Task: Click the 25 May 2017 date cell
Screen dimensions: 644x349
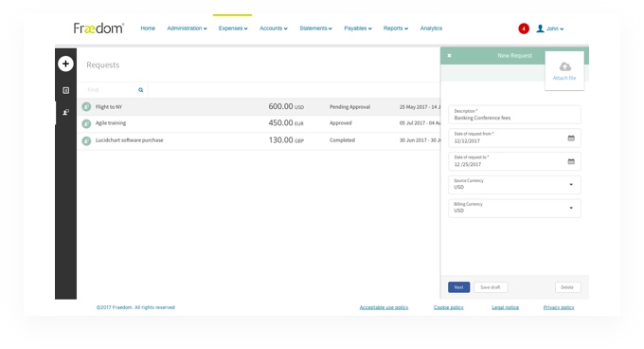Action: pyautogui.click(x=420, y=107)
